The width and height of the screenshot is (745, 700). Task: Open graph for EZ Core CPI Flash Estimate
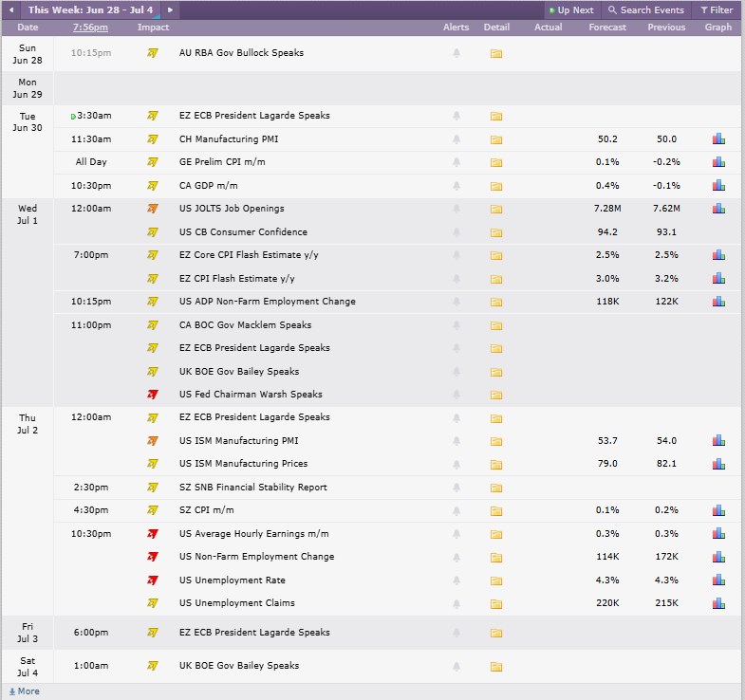click(718, 254)
